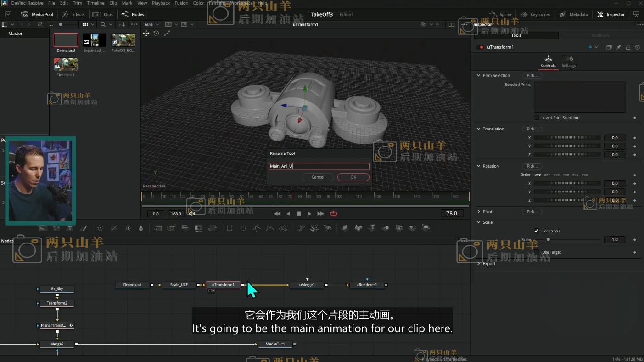Collapse the Translation section

coord(478,129)
